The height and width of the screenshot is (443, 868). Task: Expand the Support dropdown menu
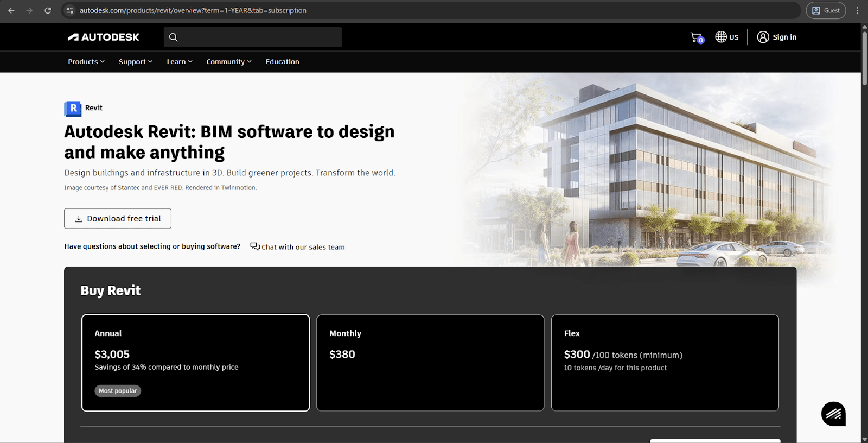135,62
